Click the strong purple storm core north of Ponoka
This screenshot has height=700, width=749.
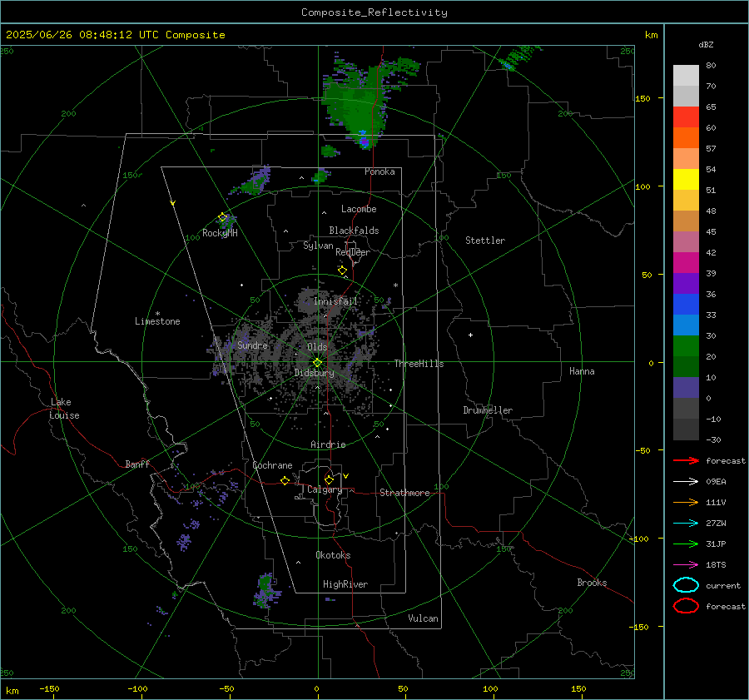[x=365, y=141]
